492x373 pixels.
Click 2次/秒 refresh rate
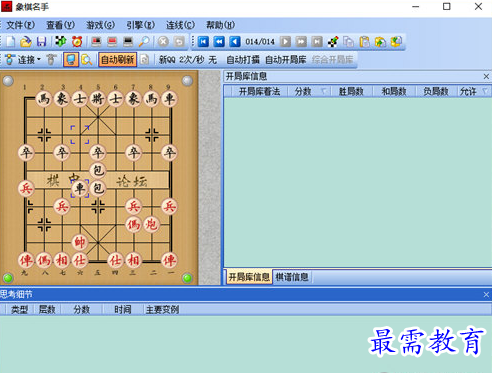(191, 60)
